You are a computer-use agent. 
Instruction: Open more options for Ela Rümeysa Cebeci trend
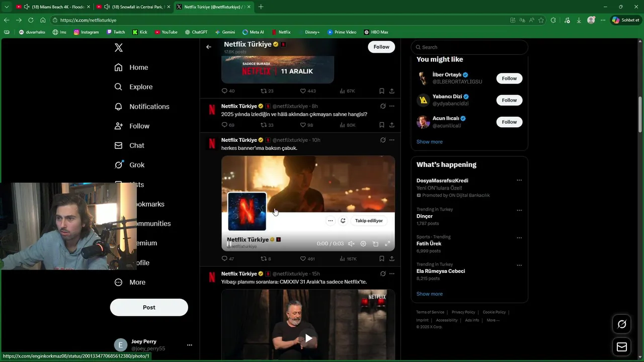pyautogui.click(x=519, y=265)
